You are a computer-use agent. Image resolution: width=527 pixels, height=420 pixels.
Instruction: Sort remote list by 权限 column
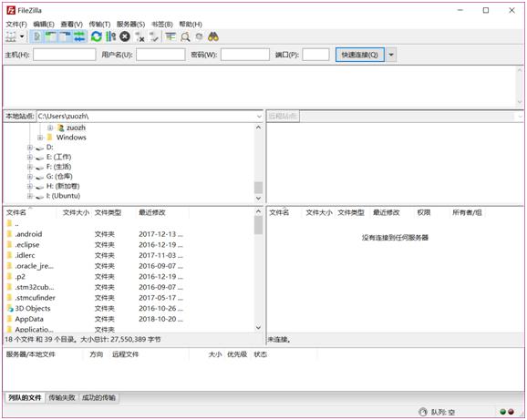click(424, 212)
